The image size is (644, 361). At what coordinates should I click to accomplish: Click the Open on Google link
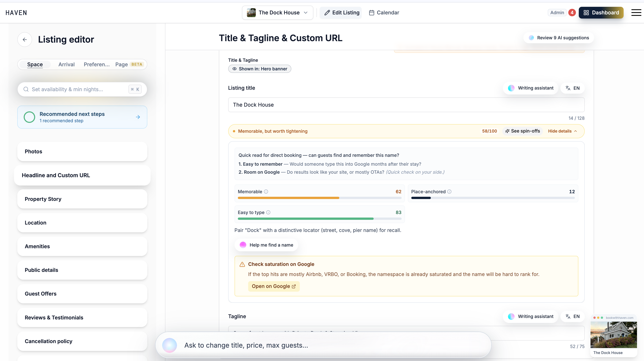[274, 286]
